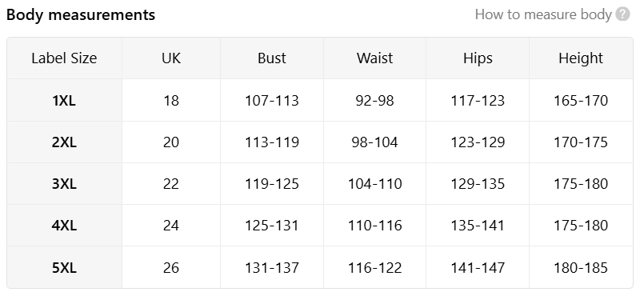Click UK size 26 cell
Image resolution: width=644 pixels, height=296 pixels.
[x=171, y=268]
